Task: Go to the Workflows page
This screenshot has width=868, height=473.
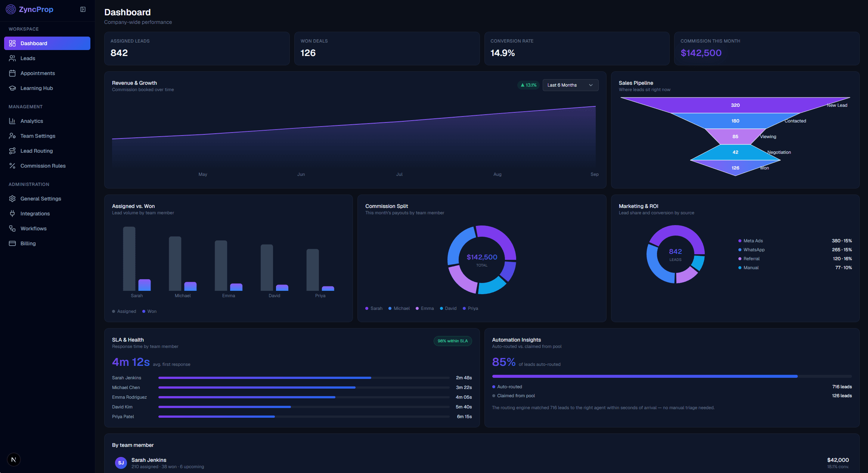Action: tap(47, 228)
